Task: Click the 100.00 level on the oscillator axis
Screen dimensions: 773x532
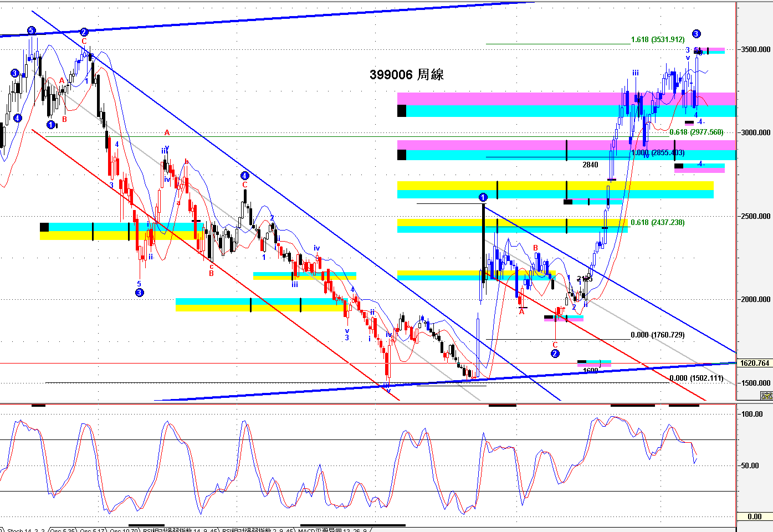Action: click(752, 414)
